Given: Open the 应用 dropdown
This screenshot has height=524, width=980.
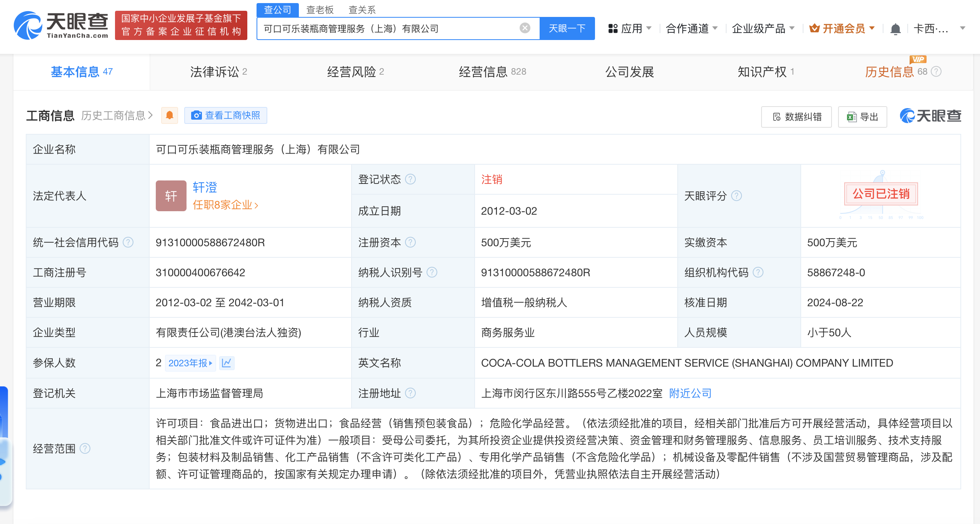Looking at the screenshot, I should (x=631, y=28).
